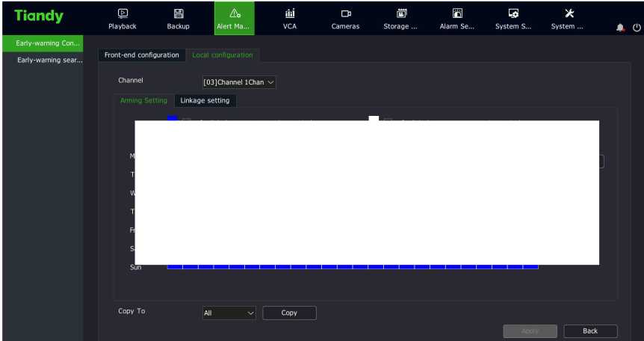Click the Apply button

[x=530, y=331]
